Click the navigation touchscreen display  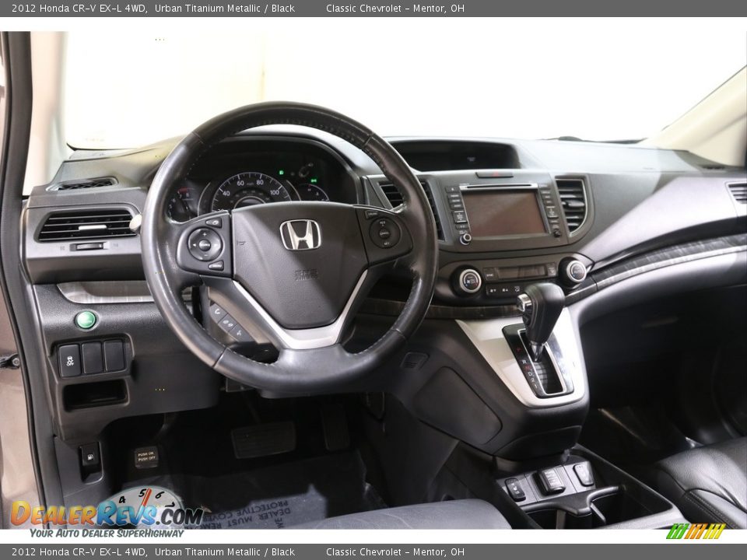click(x=503, y=213)
